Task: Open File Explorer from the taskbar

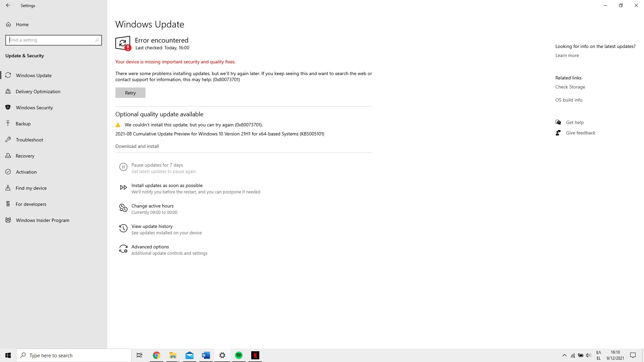Action: pyautogui.click(x=173, y=355)
